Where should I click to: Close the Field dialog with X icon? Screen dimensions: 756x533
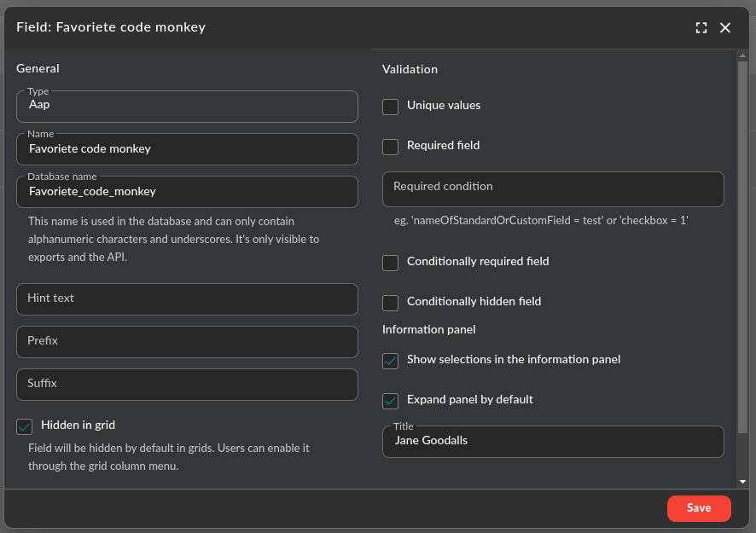coord(725,27)
